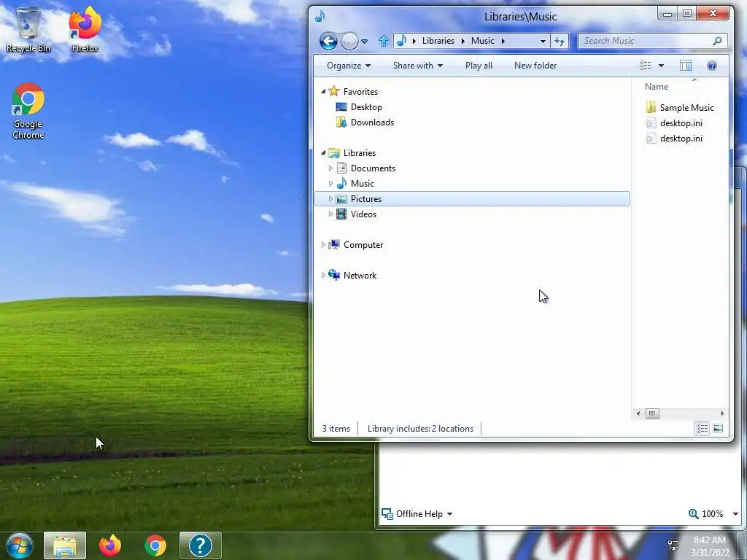Select the second desktop.ini file

click(x=681, y=138)
